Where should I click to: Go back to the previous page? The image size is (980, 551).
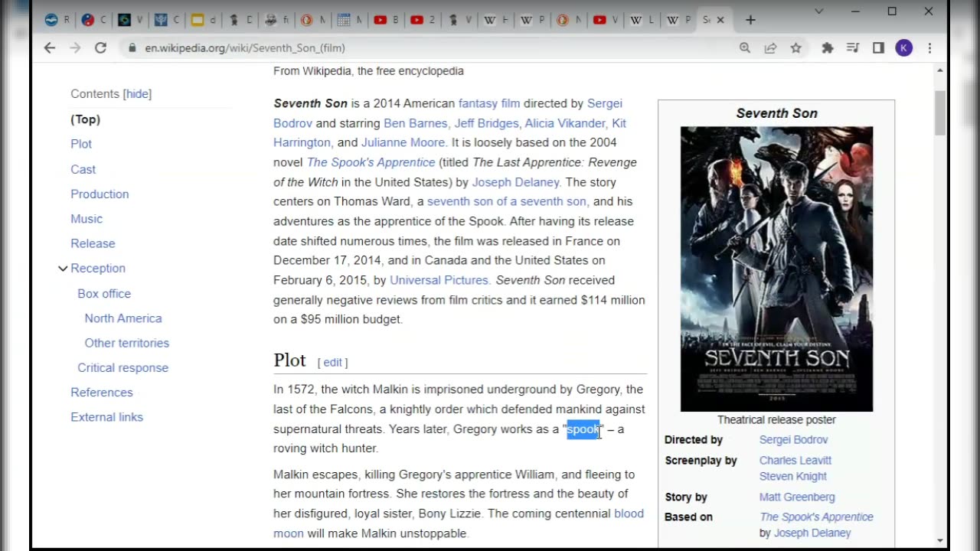click(50, 47)
